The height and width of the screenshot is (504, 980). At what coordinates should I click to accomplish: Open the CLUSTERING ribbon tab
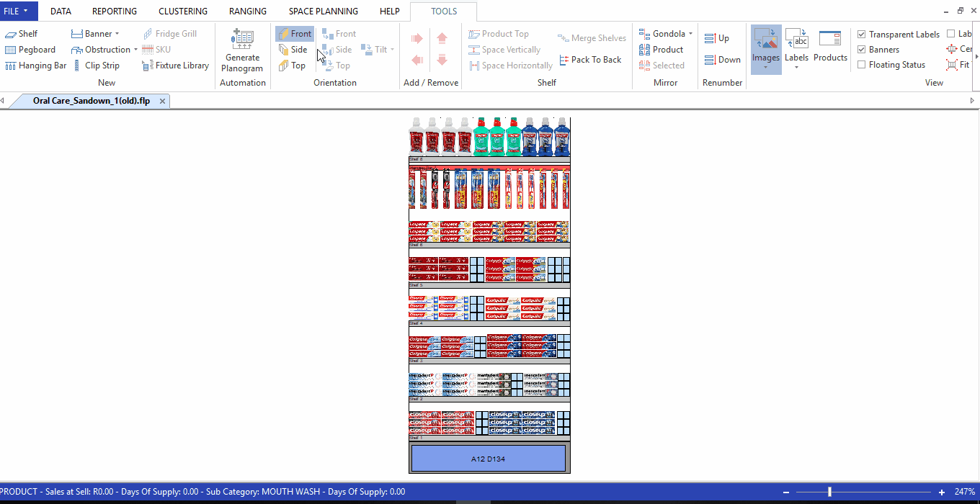(183, 12)
